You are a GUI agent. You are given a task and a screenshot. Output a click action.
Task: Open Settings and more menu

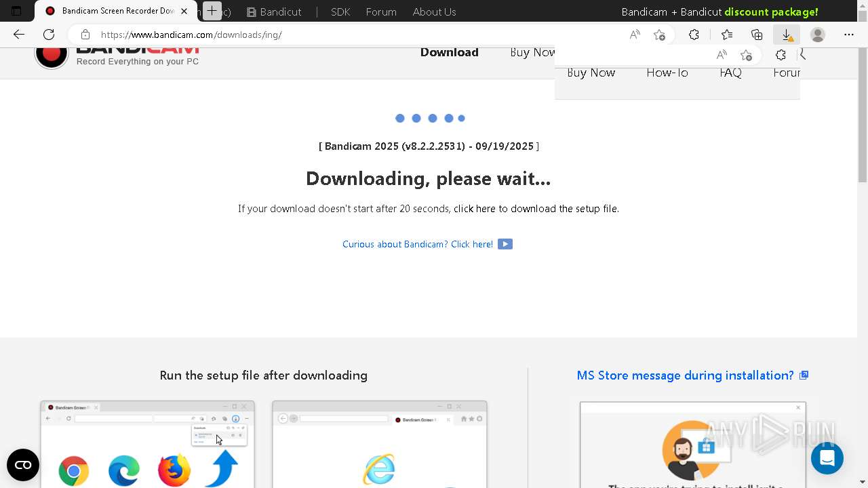pyautogui.click(x=849, y=35)
